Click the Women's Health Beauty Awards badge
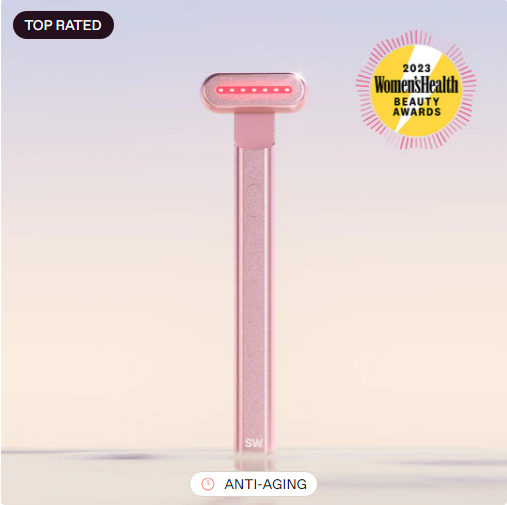The height and width of the screenshot is (505, 507). [416, 90]
